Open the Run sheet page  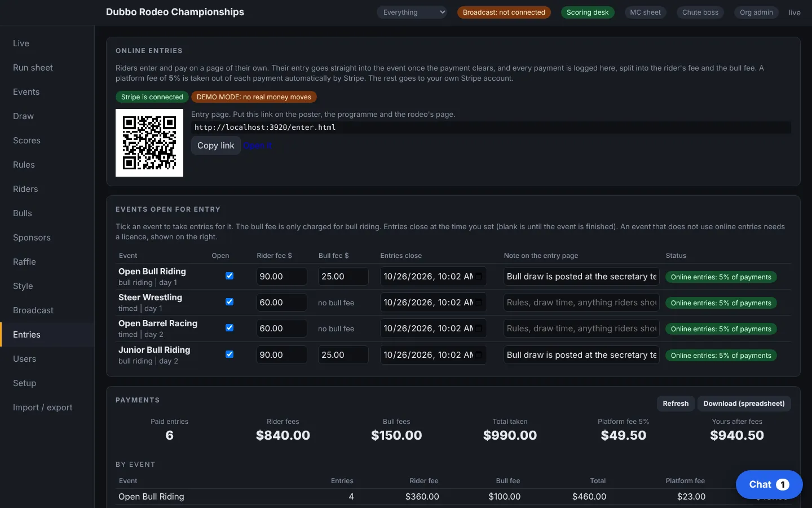47,68
